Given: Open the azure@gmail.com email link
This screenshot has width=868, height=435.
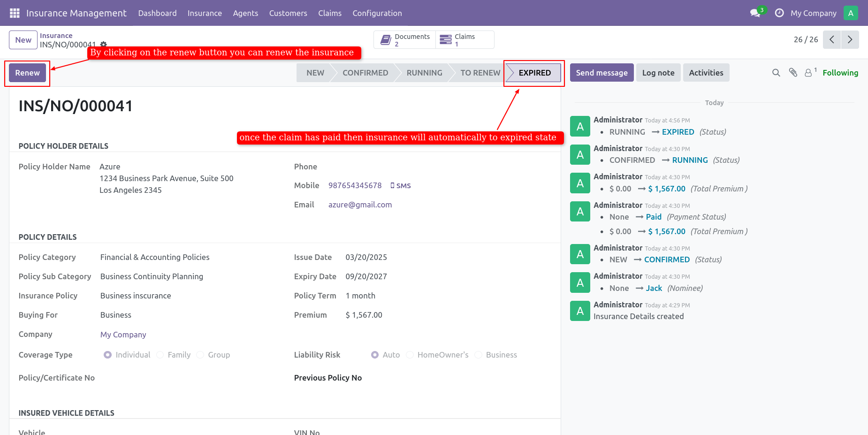Looking at the screenshot, I should pos(360,205).
